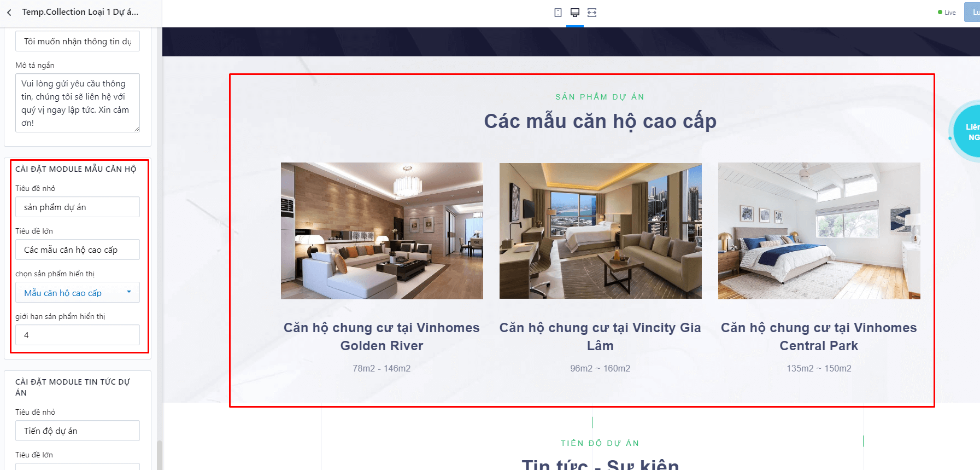Edit the 'Các mẫu căn hộ cao cấp' field
Viewport: 980px width, 470px height.
point(78,250)
